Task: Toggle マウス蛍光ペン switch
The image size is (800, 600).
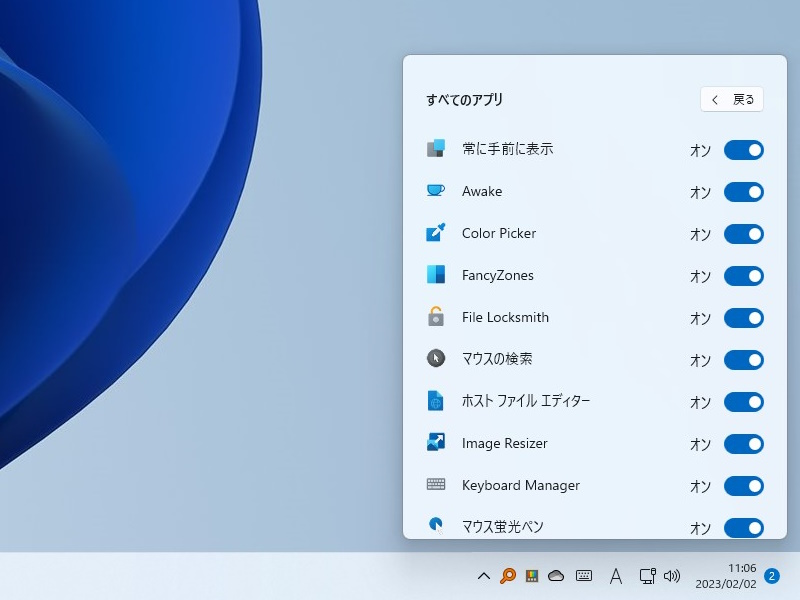Action: click(x=743, y=528)
